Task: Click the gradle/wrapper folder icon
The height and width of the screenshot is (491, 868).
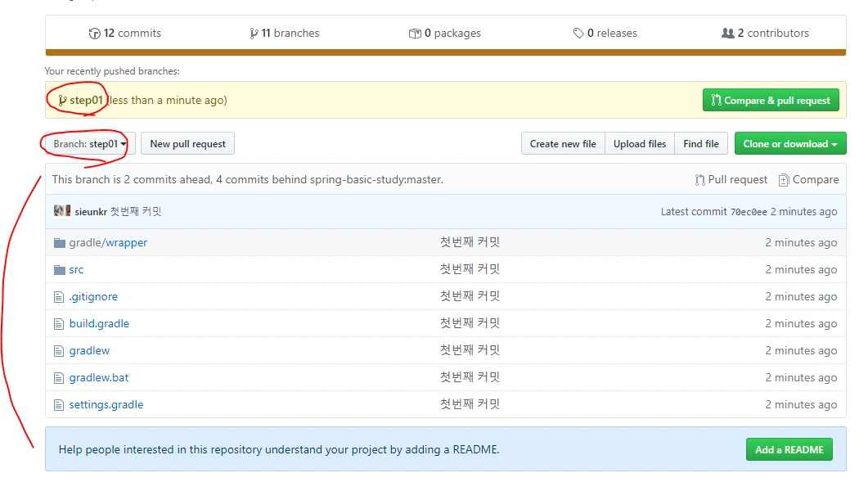Action: tap(59, 243)
